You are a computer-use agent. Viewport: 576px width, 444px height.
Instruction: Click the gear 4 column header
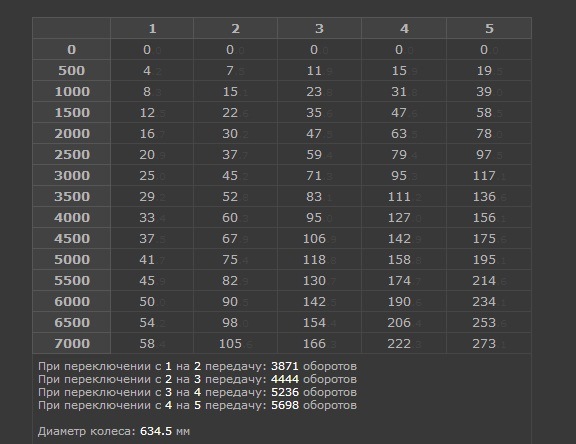[404, 28]
